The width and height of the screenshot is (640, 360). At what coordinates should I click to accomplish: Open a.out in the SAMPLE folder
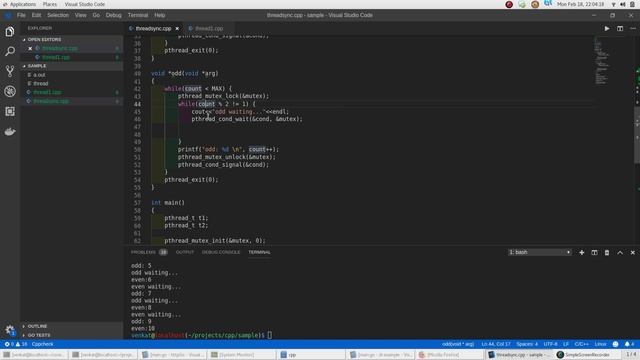point(71,75)
